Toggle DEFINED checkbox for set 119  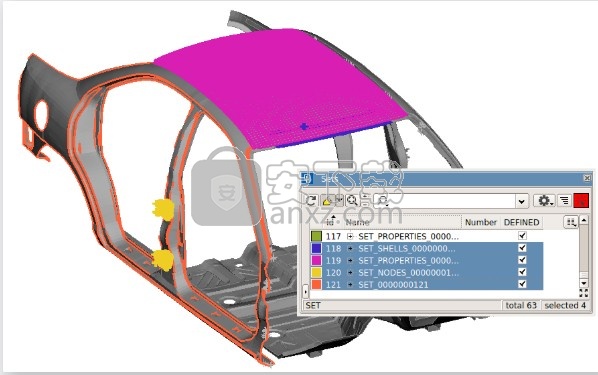(x=522, y=260)
